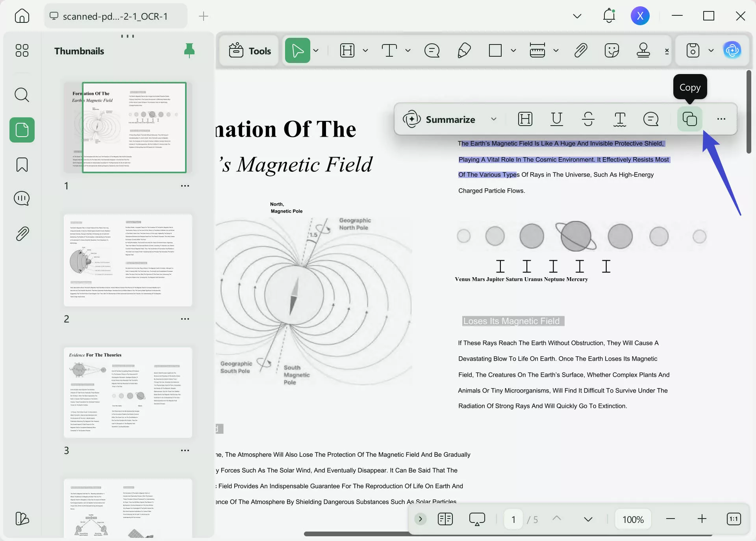Enable the split-screen view at the bottom
The width and height of the screenshot is (756, 541).
point(445,519)
